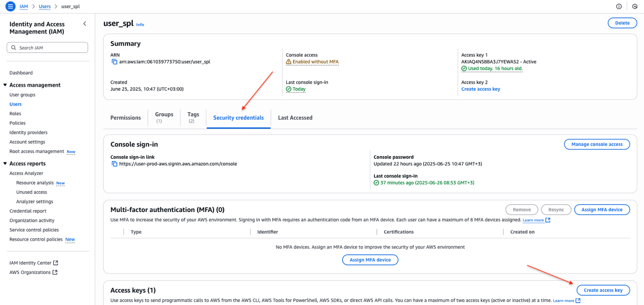Click Manage console access
This screenshot has width=644, height=305.
596,144
